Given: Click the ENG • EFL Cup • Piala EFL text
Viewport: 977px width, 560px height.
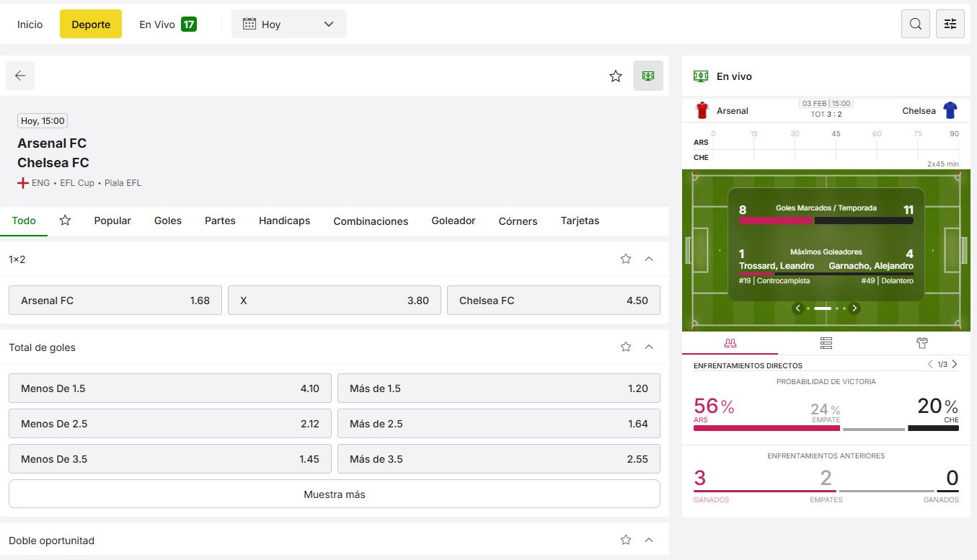Looking at the screenshot, I should pos(87,183).
